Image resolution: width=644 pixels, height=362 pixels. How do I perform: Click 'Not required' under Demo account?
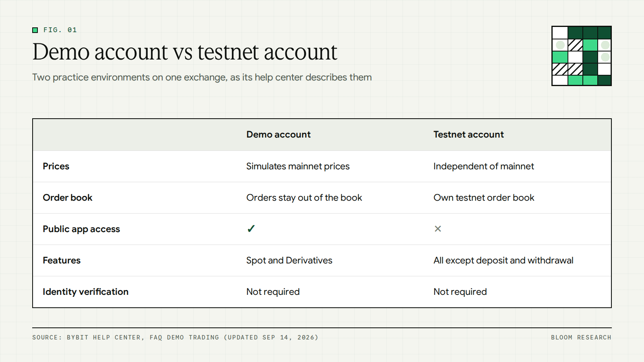[x=273, y=292]
